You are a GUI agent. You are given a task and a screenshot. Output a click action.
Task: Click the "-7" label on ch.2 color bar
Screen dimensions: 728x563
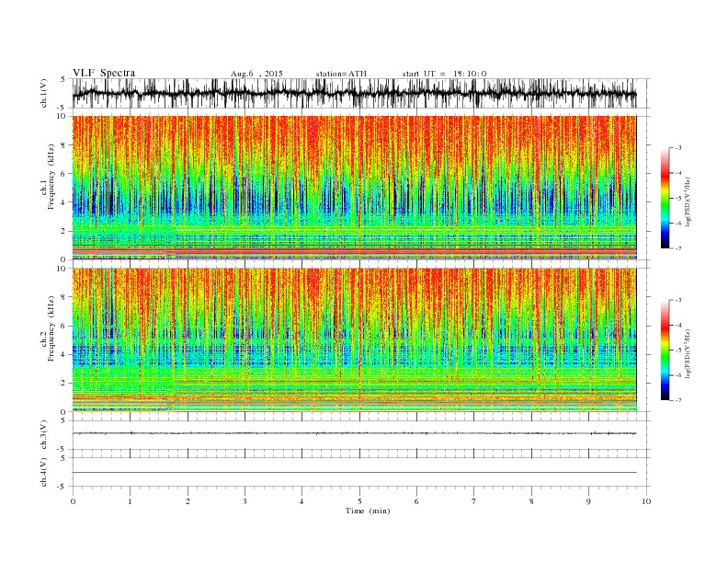pos(677,400)
